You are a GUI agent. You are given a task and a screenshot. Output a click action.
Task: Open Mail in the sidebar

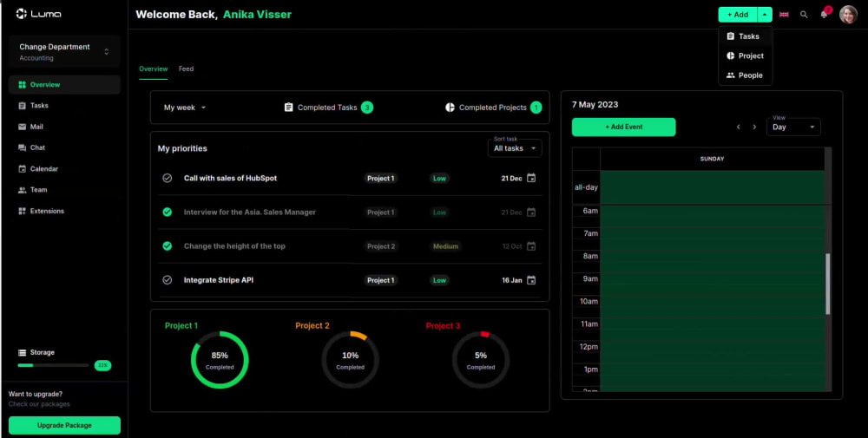click(x=64, y=127)
